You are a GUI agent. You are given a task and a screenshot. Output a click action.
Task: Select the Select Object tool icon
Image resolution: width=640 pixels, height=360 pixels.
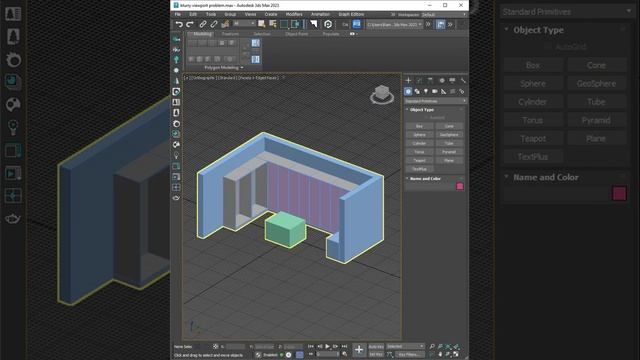pyautogui.click(x=262, y=24)
